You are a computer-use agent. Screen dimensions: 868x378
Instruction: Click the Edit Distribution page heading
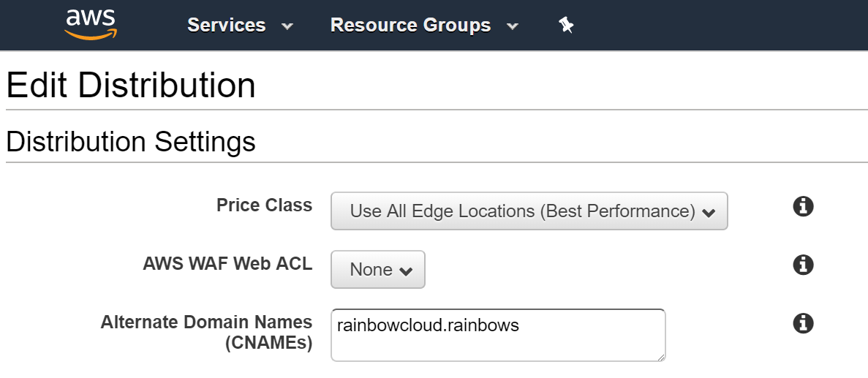131,86
